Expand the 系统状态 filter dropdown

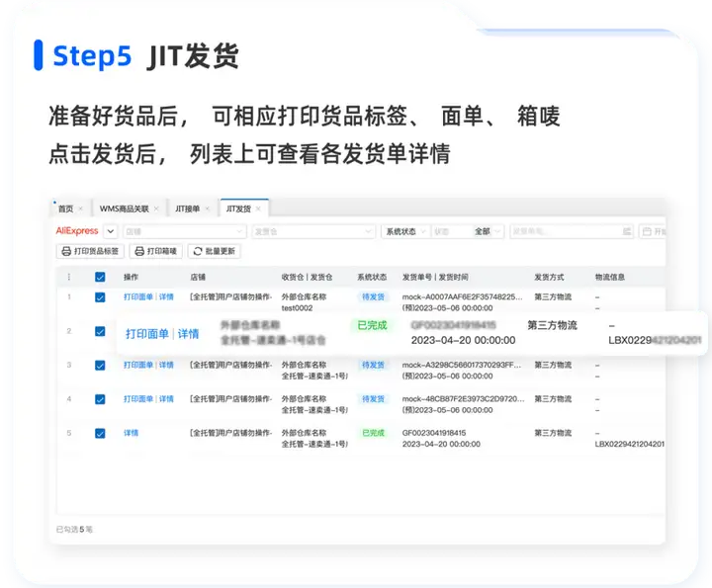point(405,231)
